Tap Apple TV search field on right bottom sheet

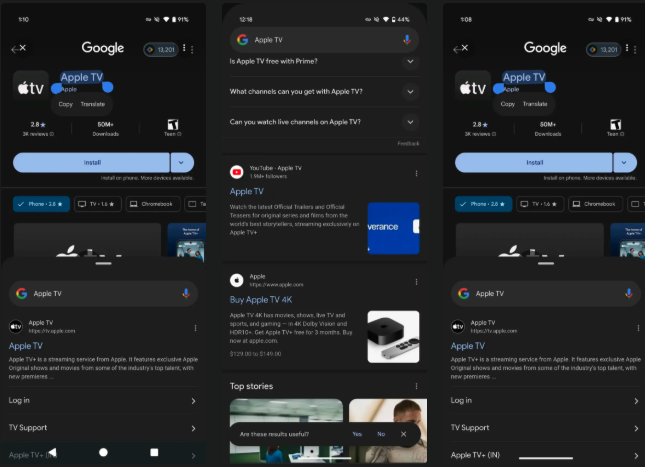[x=545, y=293]
